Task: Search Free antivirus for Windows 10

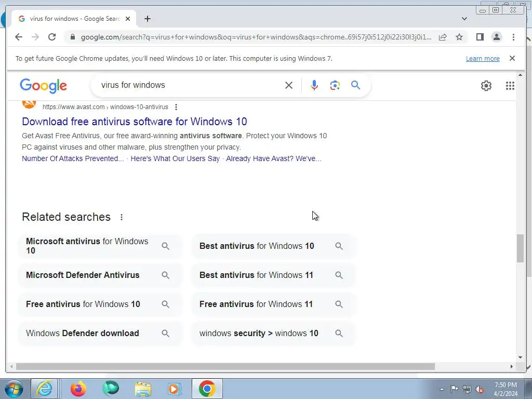Action: coord(100,304)
